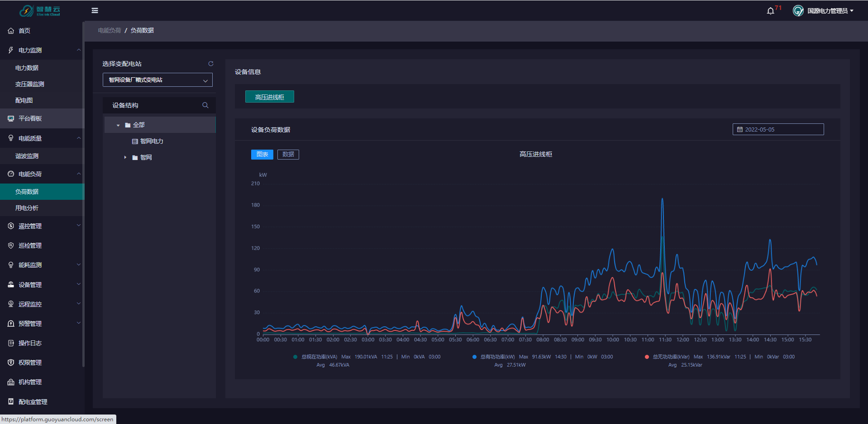Expand the 智网 tree node arrow
Image resolution: width=868 pixels, height=424 pixels.
click(x=125, y=157)
